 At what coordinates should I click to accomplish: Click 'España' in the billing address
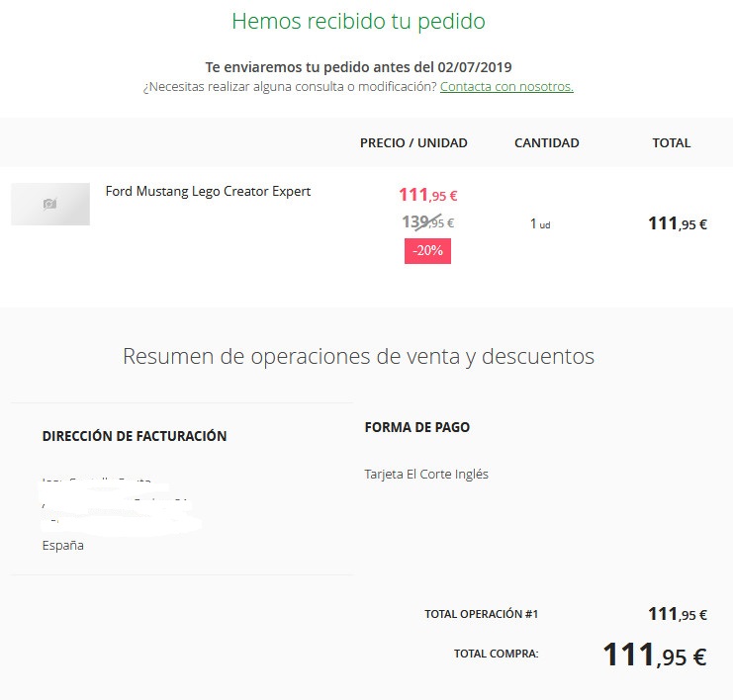pyautogui.click(x=62, y=546)
